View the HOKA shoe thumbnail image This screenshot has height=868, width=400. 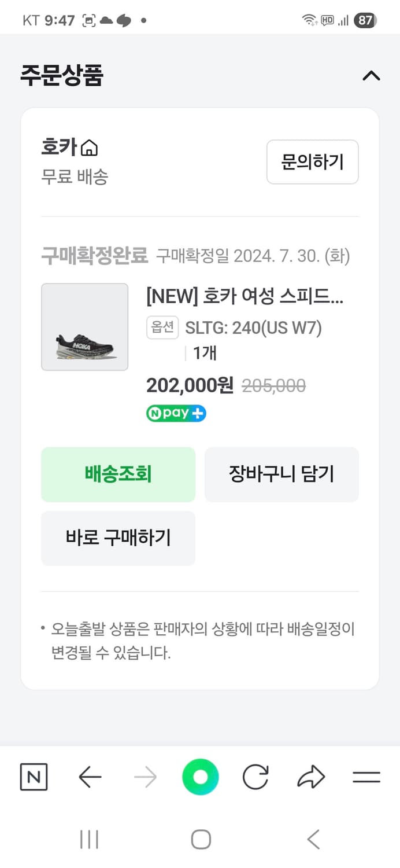point(84,327)
